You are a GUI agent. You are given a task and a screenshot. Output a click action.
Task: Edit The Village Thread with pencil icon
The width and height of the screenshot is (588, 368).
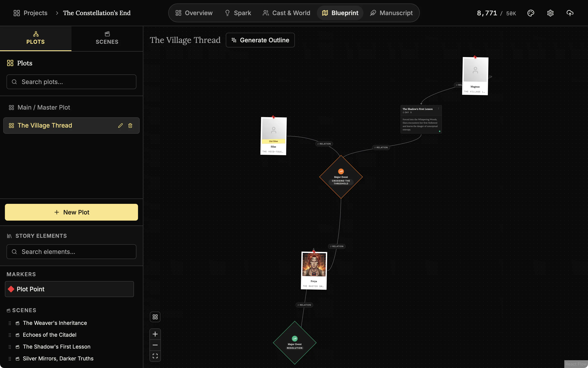click(x=120, y=126)
